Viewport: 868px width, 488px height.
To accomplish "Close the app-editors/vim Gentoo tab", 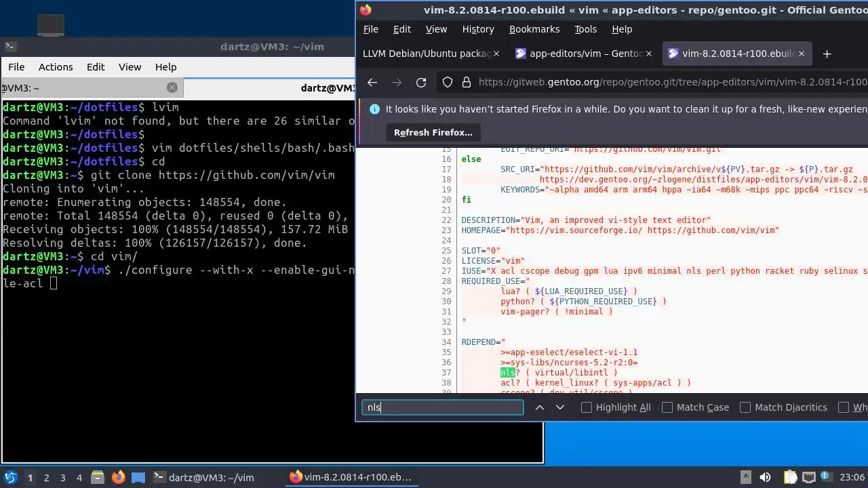I will point(649,54).
